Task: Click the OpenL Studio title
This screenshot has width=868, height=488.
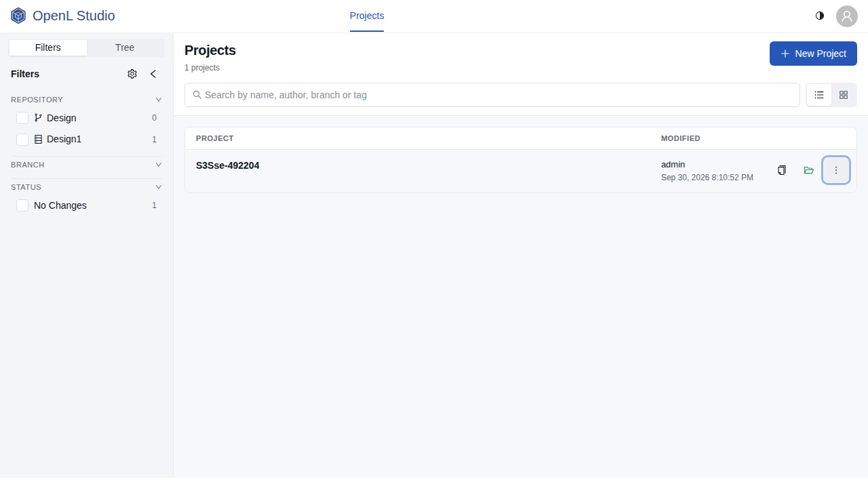Action: [74, 16]
